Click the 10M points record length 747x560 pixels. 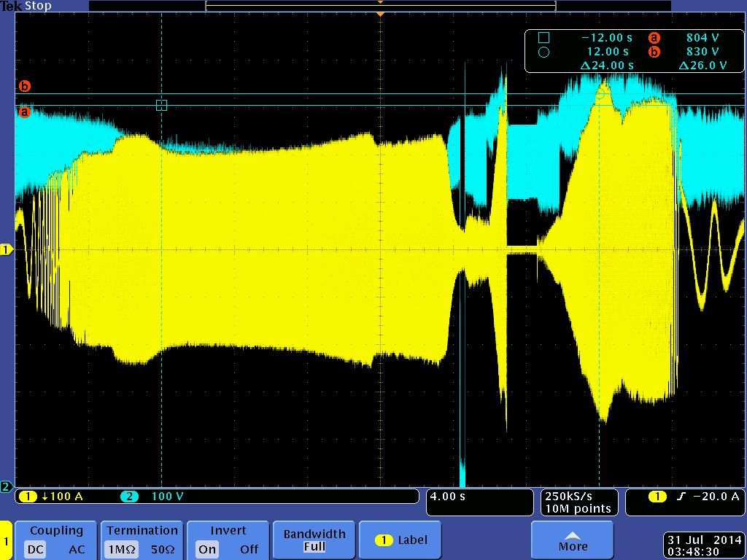click(x=578, y=508)
